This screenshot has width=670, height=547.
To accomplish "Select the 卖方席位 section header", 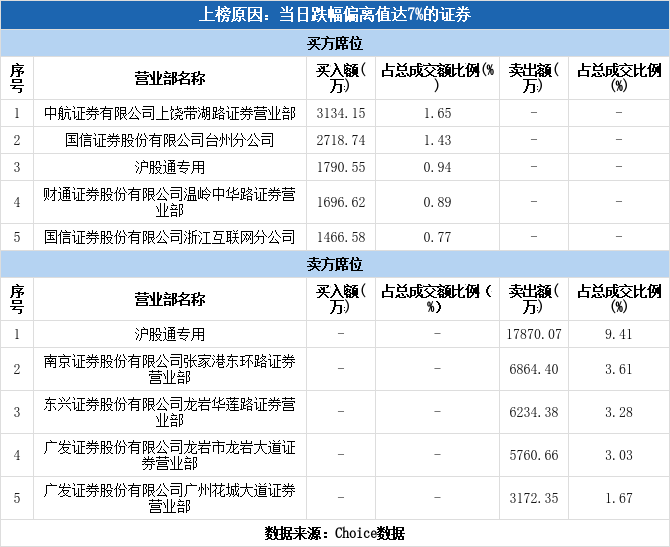I will [335, 264].
